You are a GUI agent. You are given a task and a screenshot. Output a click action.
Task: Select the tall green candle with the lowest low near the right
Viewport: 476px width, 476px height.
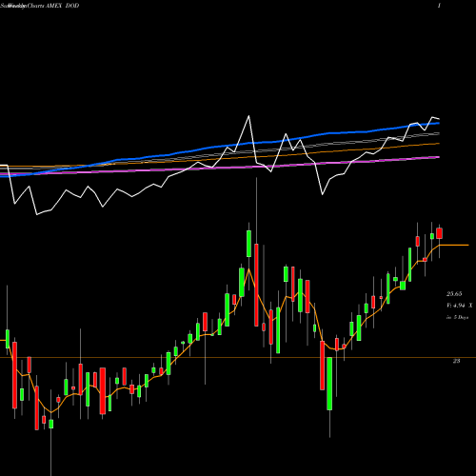coord(329,384)
